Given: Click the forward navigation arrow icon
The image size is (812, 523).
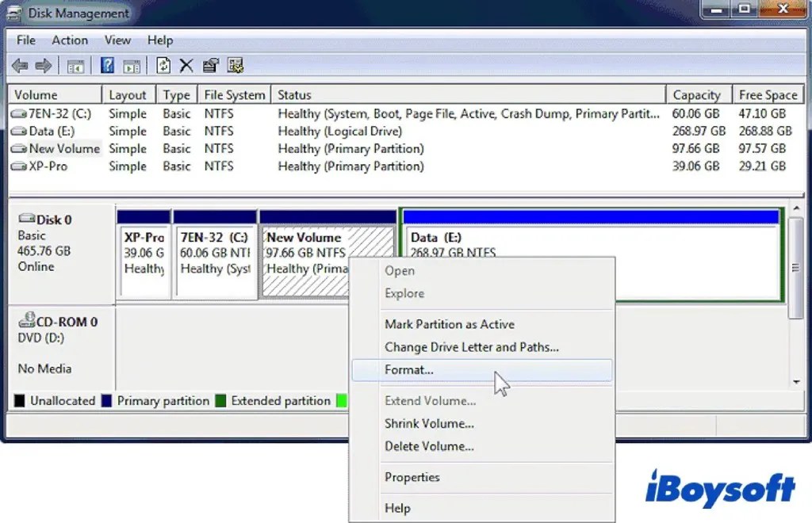Looking at the screenshot, I should coord(44,65).
